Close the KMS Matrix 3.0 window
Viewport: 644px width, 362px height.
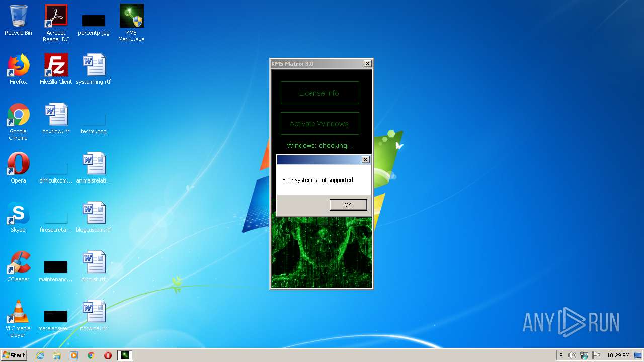click(x=368, y=63)
